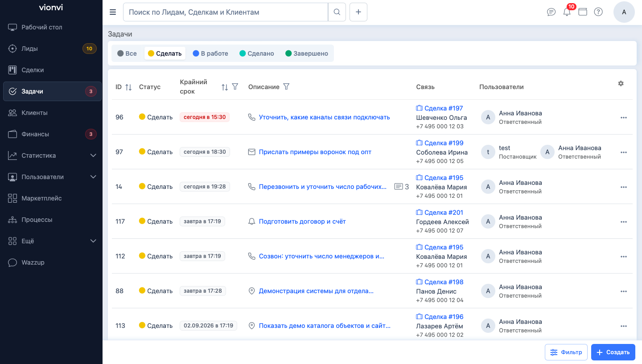Expand Статистика sidebar section
Viewport: 642px width, 364px height.
pos(52,155)
